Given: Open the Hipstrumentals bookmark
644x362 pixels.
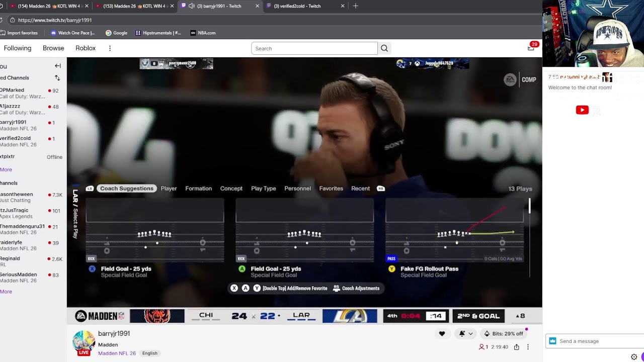Looking at the screenshot, I should (158, 33).
